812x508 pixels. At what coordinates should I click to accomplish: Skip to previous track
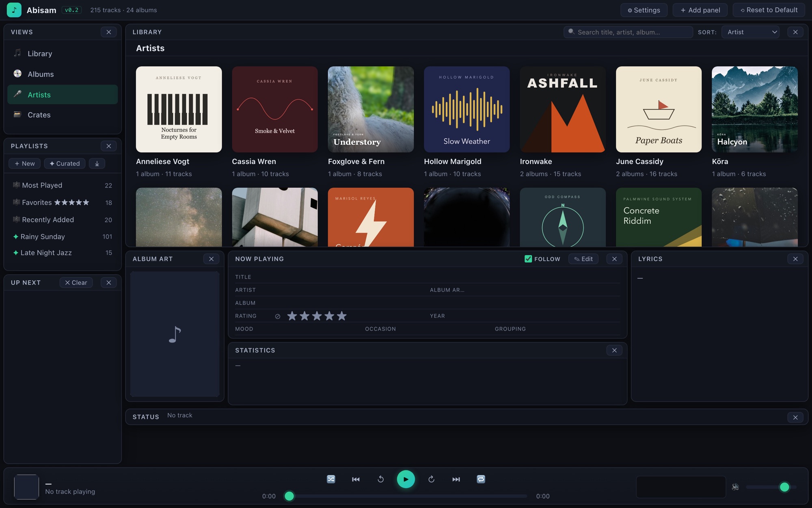(356, 479)
